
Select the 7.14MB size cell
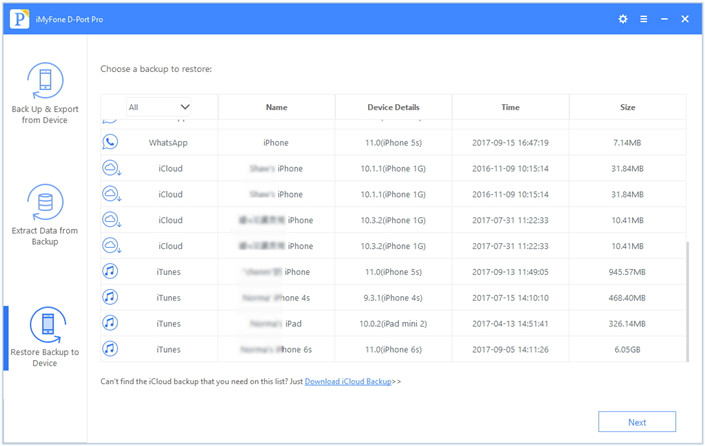(x=627, y=143)
